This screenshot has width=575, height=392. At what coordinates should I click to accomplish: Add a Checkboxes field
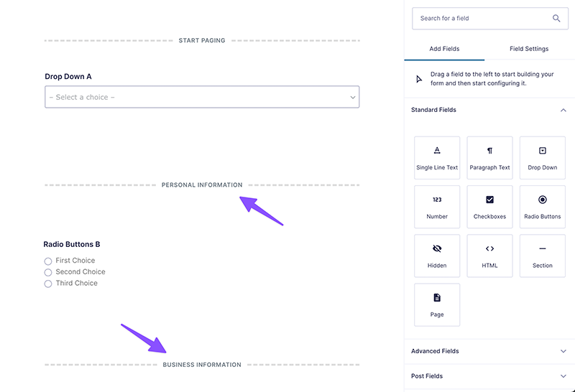tap(489, 207)
